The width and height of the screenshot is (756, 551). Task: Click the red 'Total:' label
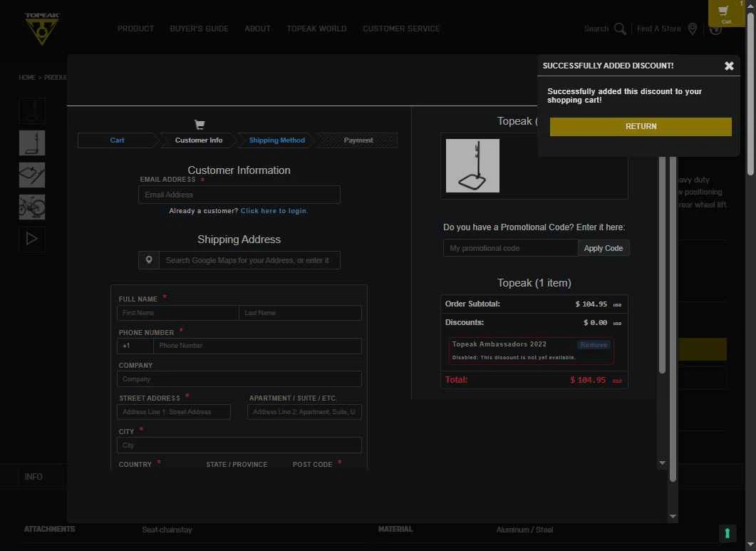tap(456, 380)
